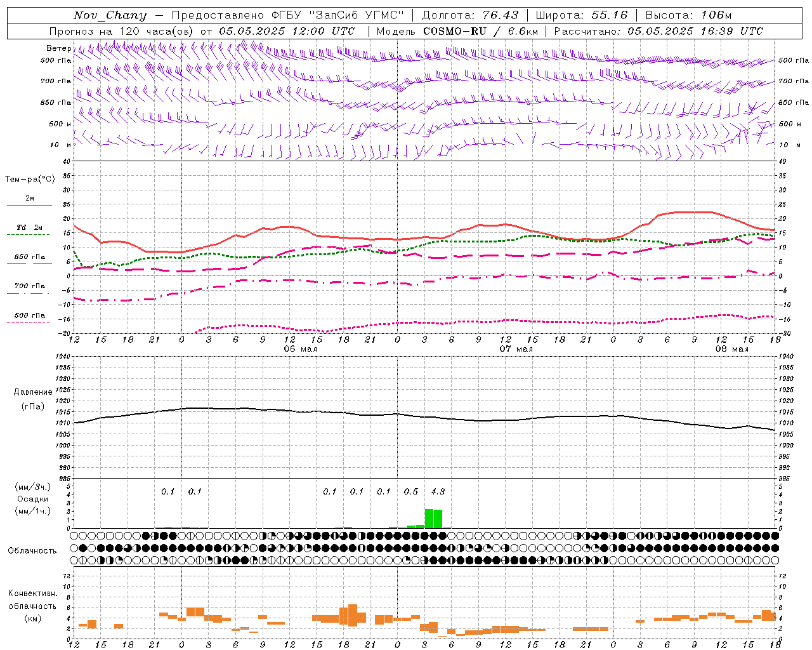
Task: Select calculated time "05.05.2025 16:39 UTC"
Action: click(x=695, y=31)
